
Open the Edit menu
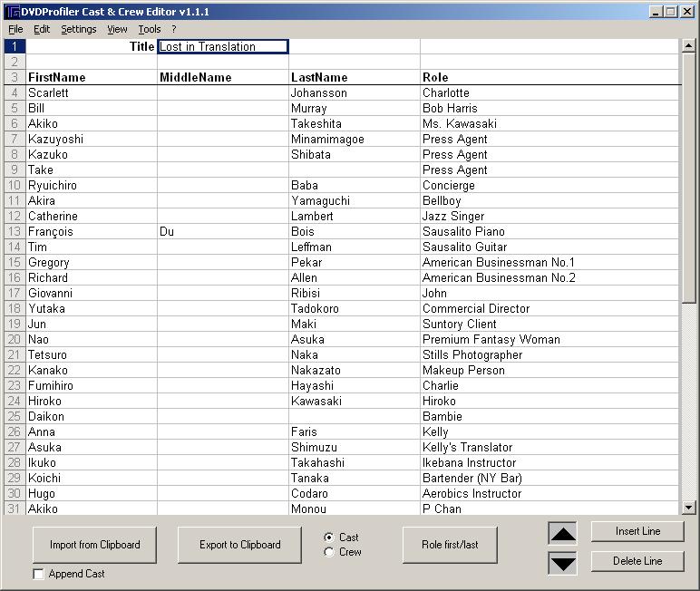[42, 30]
